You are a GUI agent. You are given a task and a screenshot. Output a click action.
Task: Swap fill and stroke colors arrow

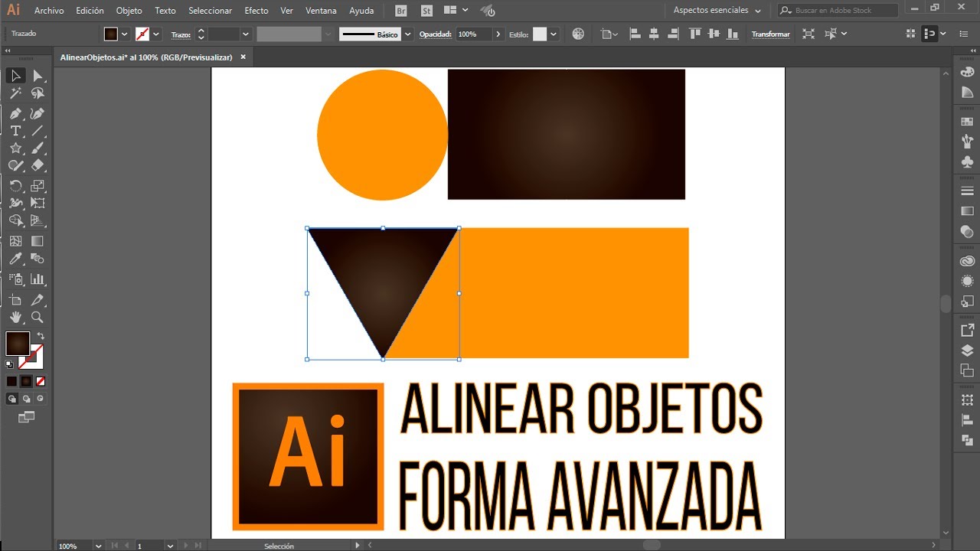coord(41,336)
